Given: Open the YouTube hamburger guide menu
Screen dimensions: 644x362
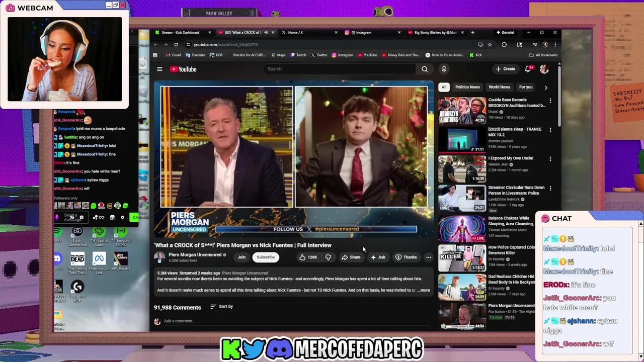Looking at the screenshot, I should click(159, 69).
